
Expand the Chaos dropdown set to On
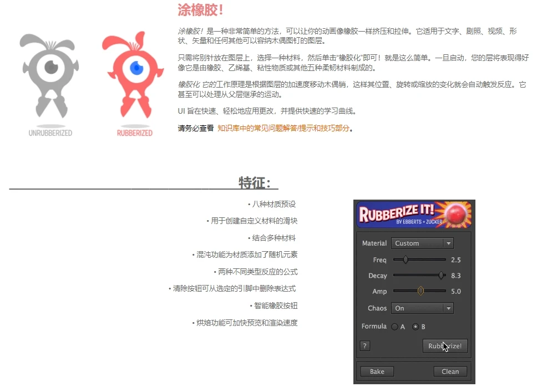coord(422,308)
